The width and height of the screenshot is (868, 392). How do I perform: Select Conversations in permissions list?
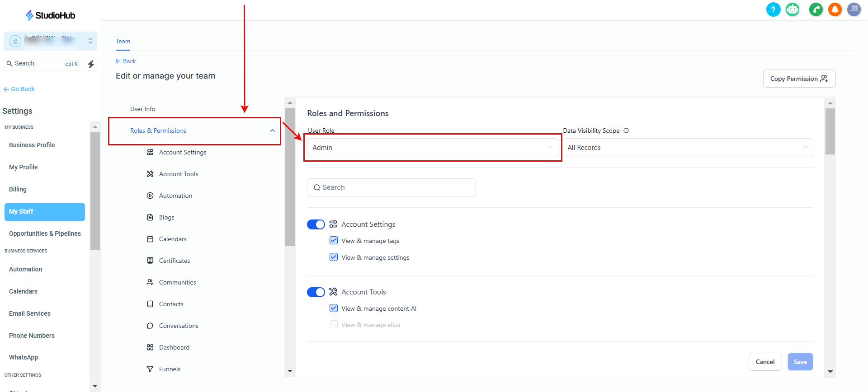point(179,326)
